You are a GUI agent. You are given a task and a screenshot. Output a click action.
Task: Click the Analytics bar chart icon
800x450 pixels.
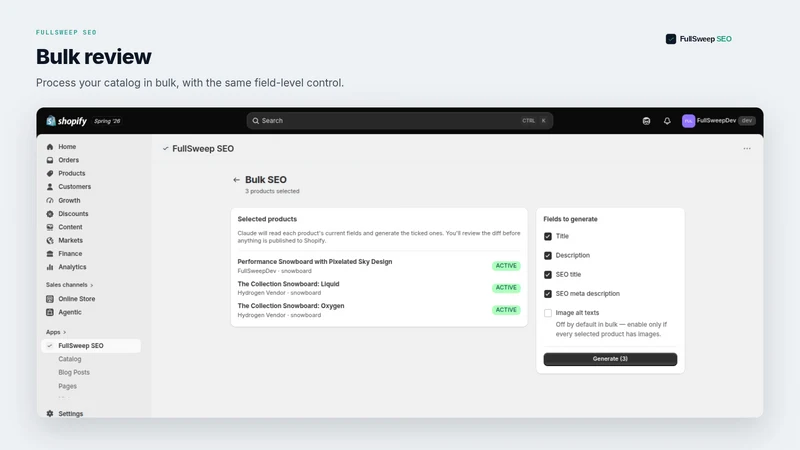click(x=50, y=267)
